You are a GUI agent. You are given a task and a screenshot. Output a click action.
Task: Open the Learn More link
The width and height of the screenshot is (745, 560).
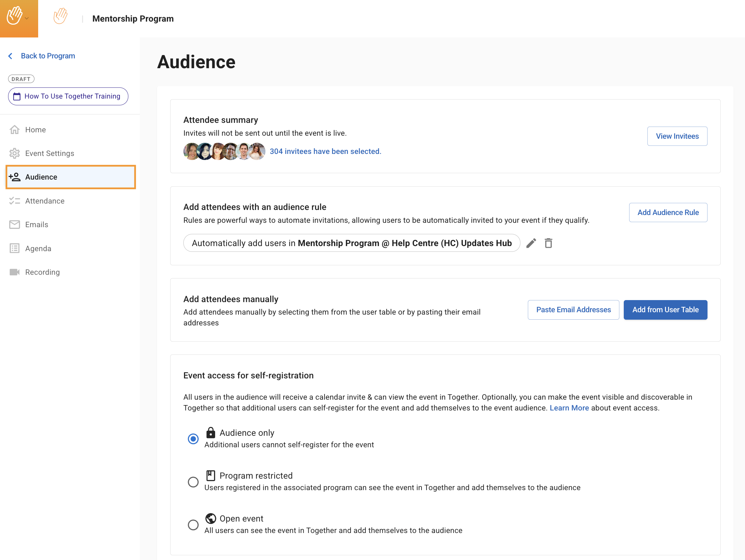click(569, 408)
